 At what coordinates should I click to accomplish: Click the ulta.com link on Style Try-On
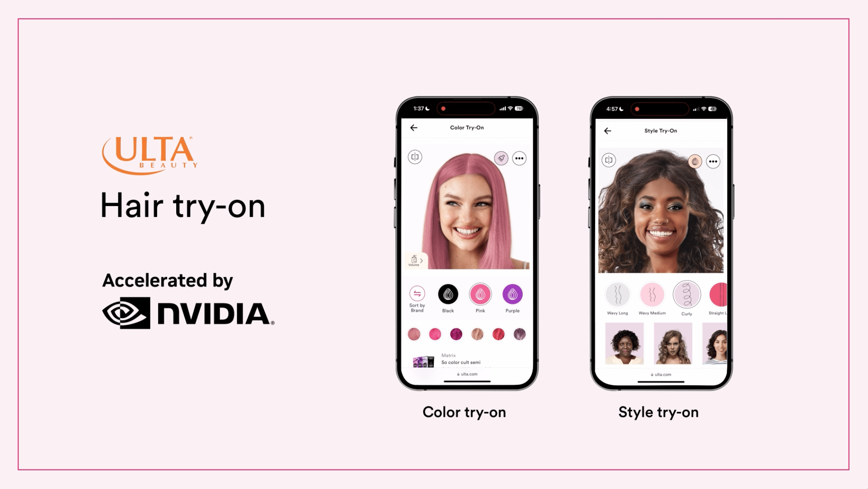[x=661, y=373]
